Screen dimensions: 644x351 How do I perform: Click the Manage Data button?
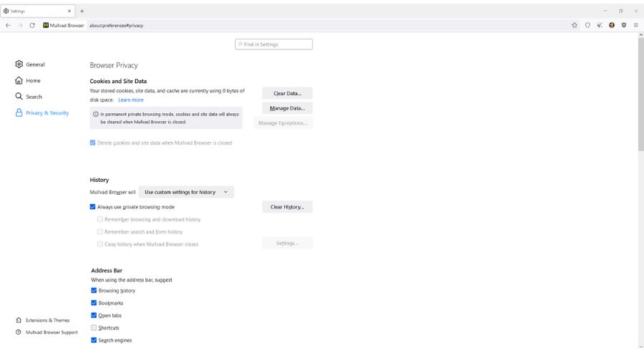(287, 108)
